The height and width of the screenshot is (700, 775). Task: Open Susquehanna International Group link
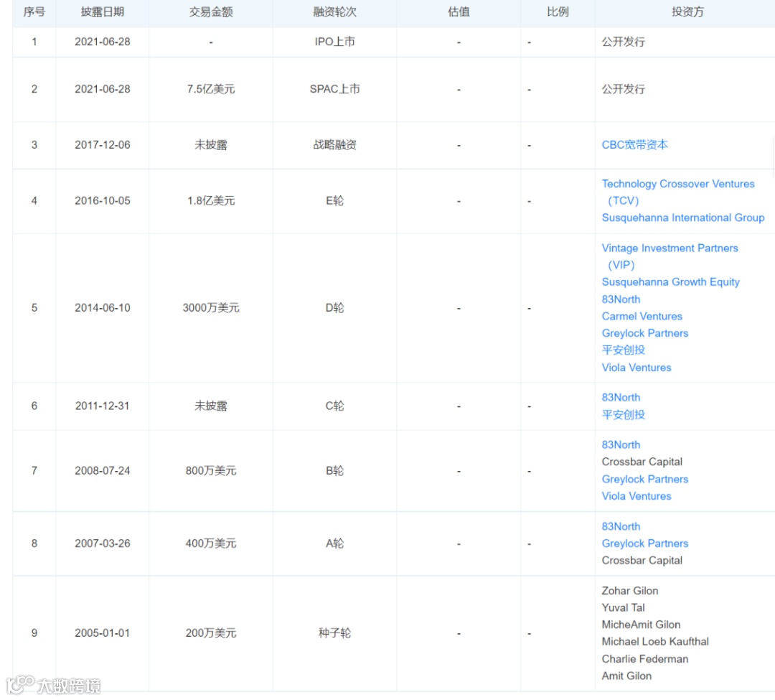(x=683, y=218)
